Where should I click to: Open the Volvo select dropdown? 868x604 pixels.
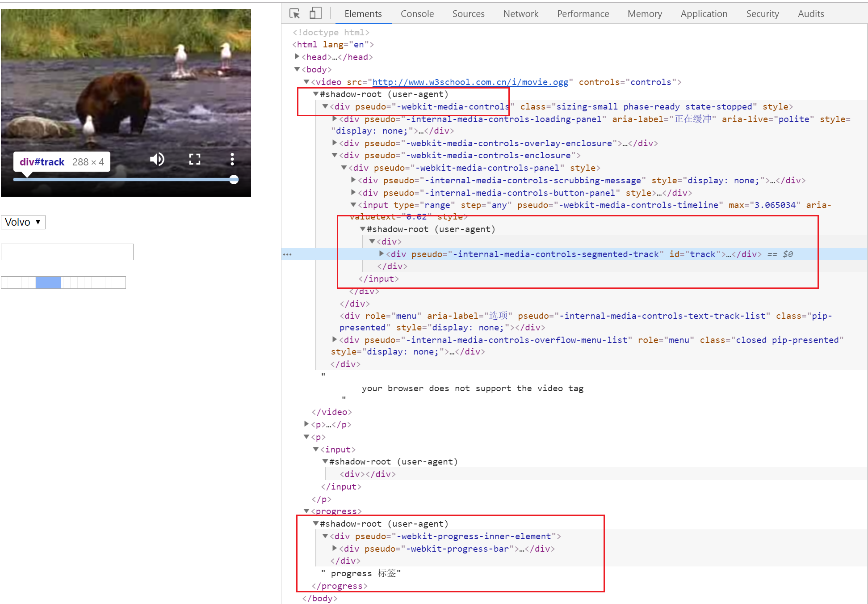tap(23, 222)
